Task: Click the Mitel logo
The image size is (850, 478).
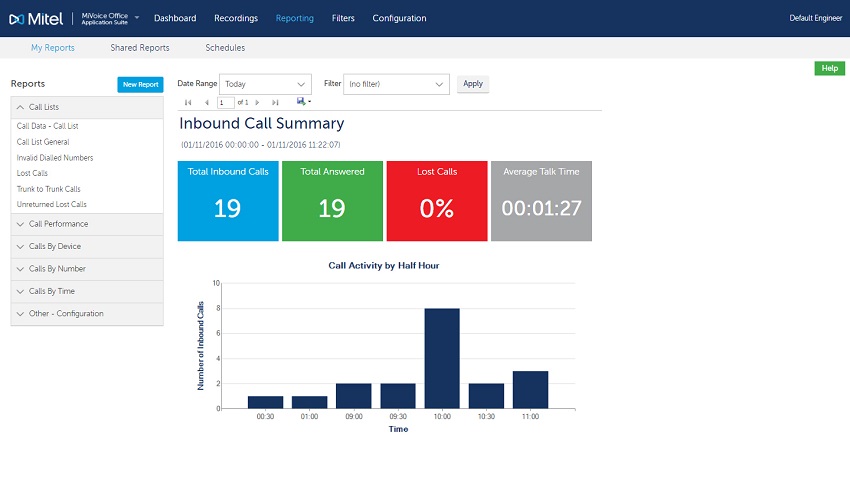Action: point(36,19)
